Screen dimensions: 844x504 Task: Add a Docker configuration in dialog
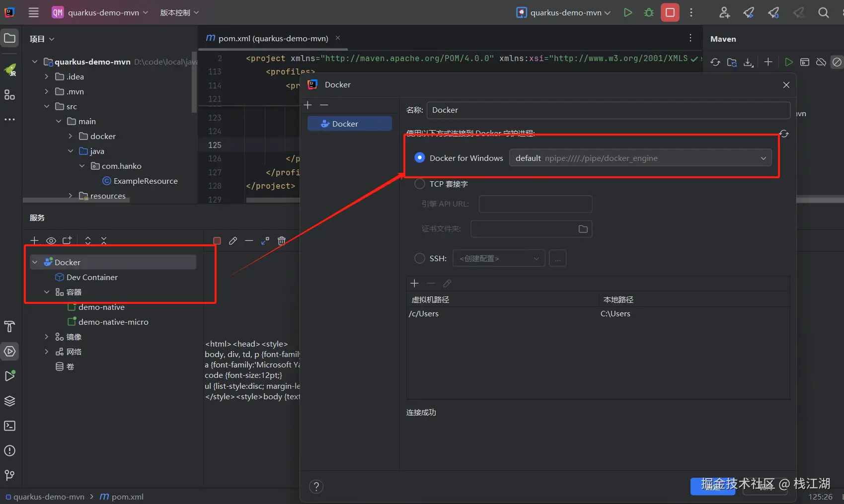pyautogui.click(x=308, y=105)
